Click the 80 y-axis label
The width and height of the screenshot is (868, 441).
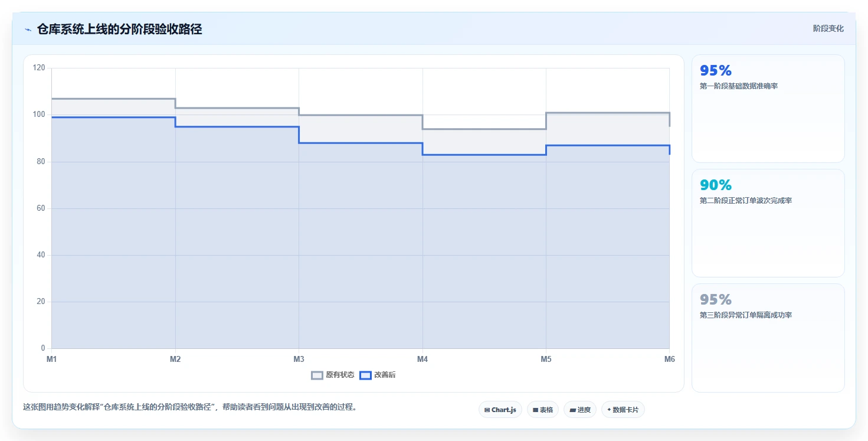41,162
